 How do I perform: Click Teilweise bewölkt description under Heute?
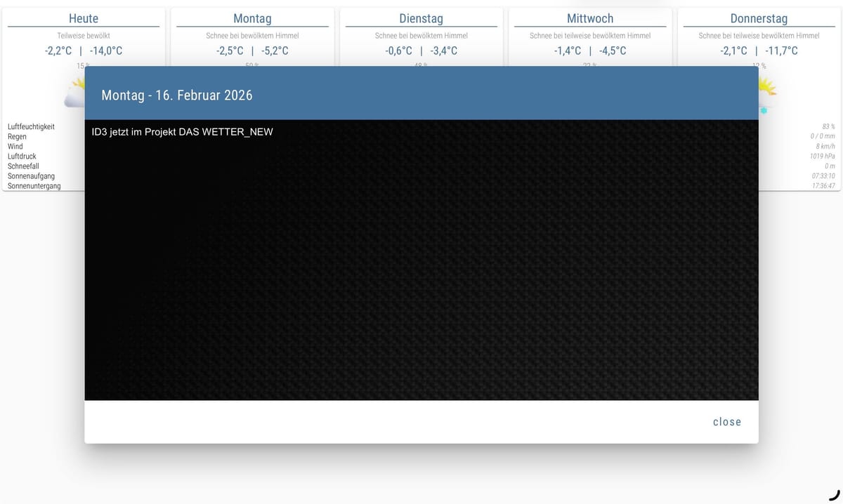84,35
